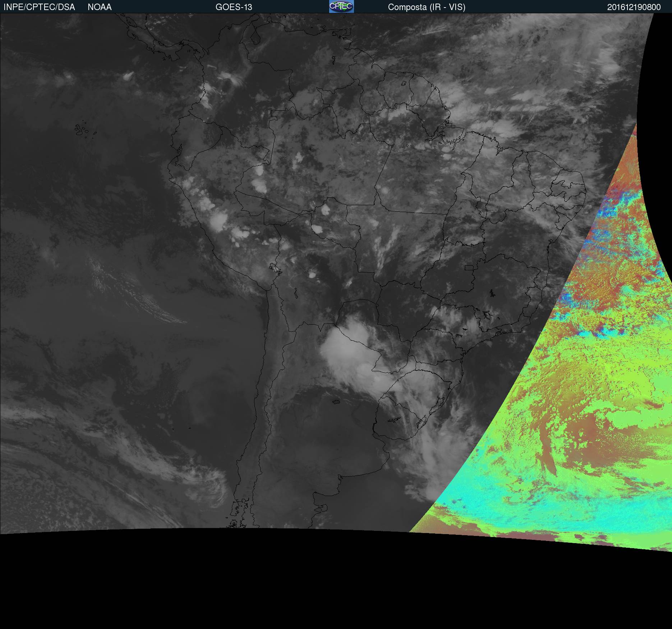Click the Composta (IR - VIS) title
Screen dimensions: 672x629
click(427, 7)
